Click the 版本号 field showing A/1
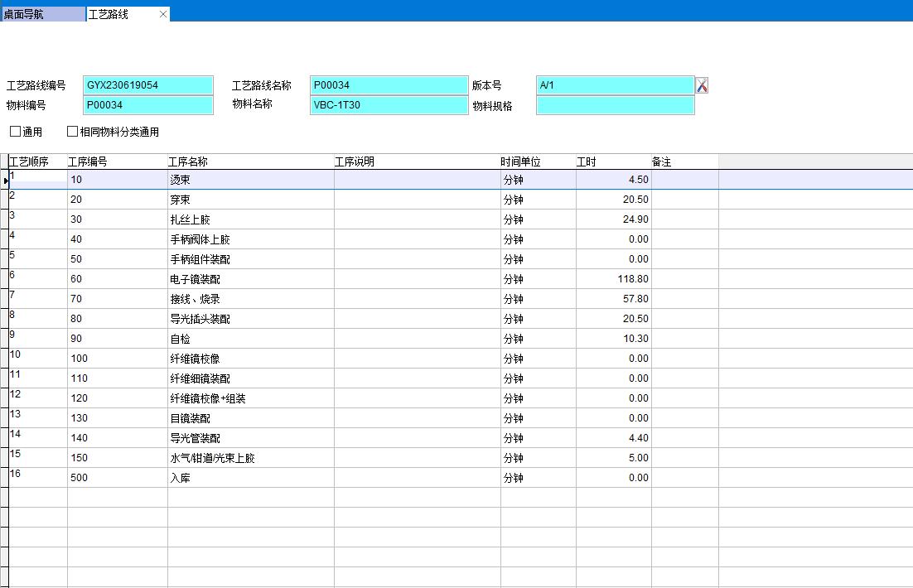This screenshot has width=913, height=588. [615, 85]
